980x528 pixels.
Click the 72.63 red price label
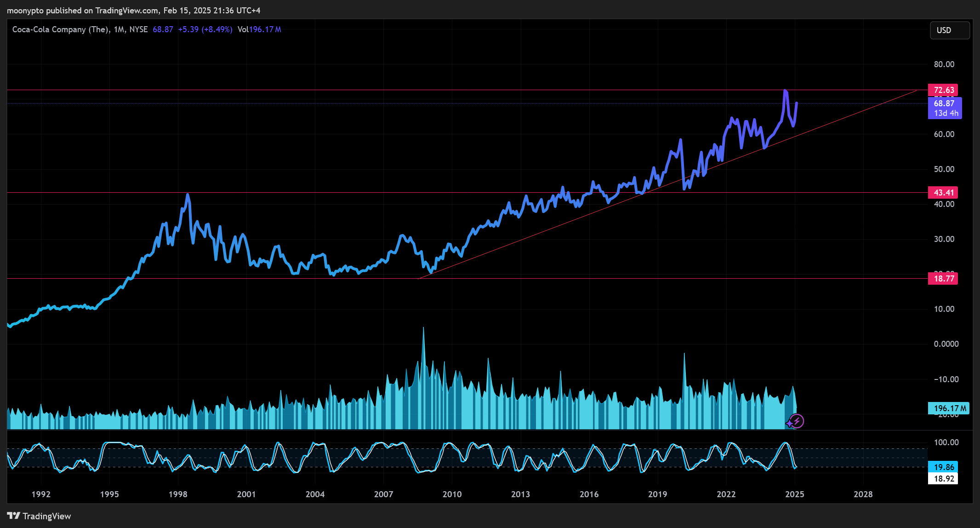pyautogui.click(x=943, y=90)
